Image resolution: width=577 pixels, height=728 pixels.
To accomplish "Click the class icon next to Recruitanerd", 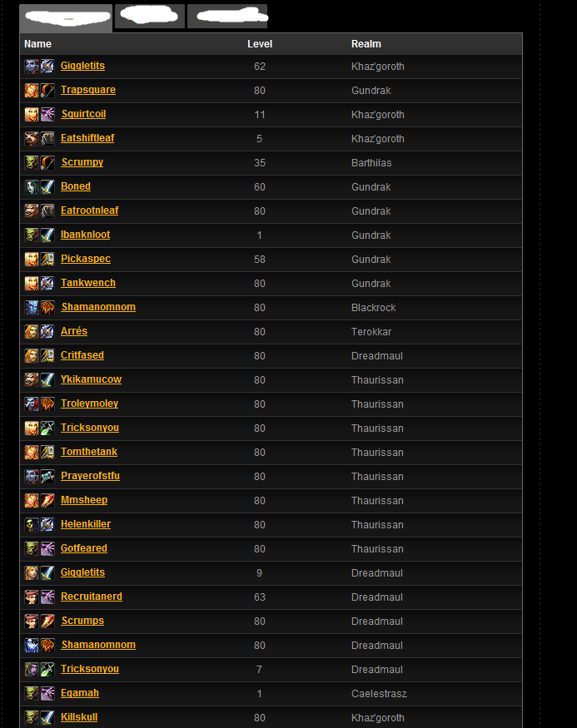I will pos(47,597).
